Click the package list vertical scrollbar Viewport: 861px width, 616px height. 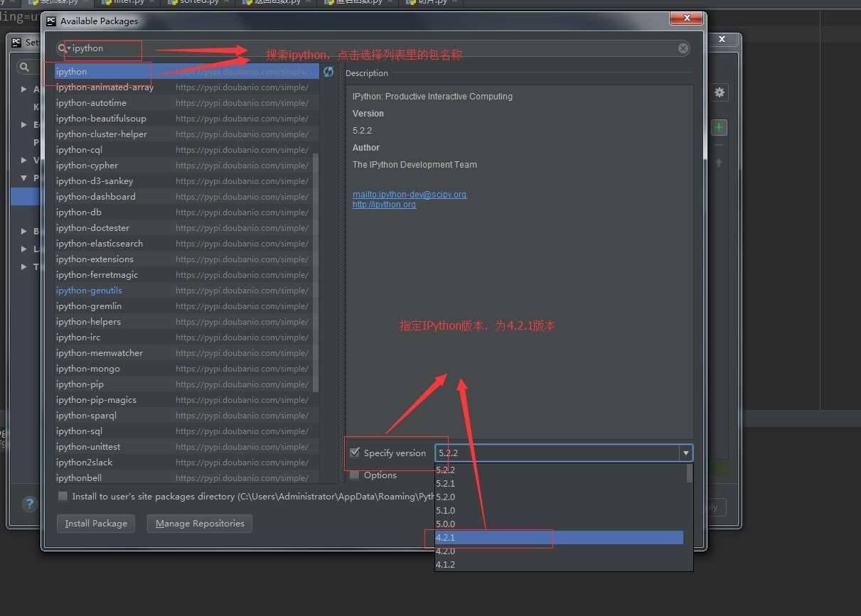pos(316,274)
